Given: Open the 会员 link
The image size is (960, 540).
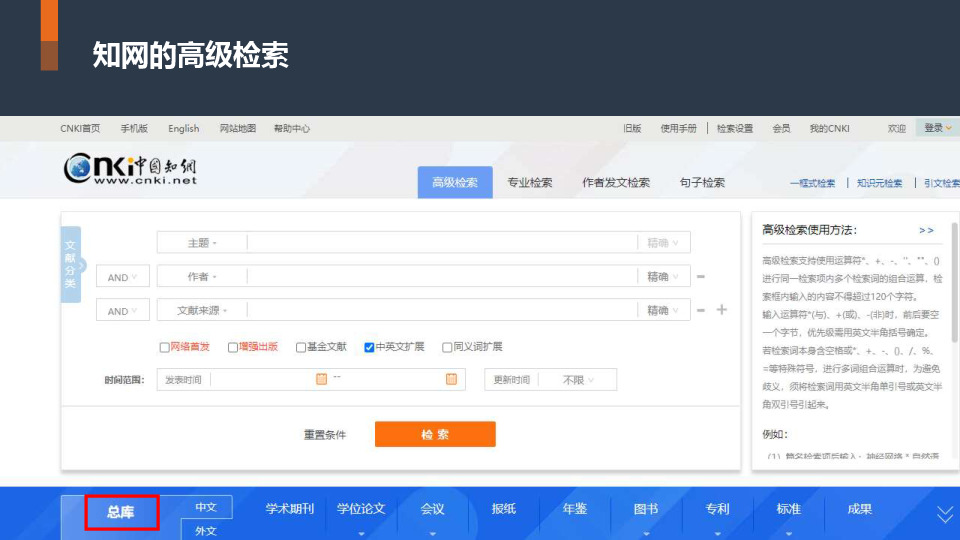Looking at the screenshot, I should [x=781, y=129].
